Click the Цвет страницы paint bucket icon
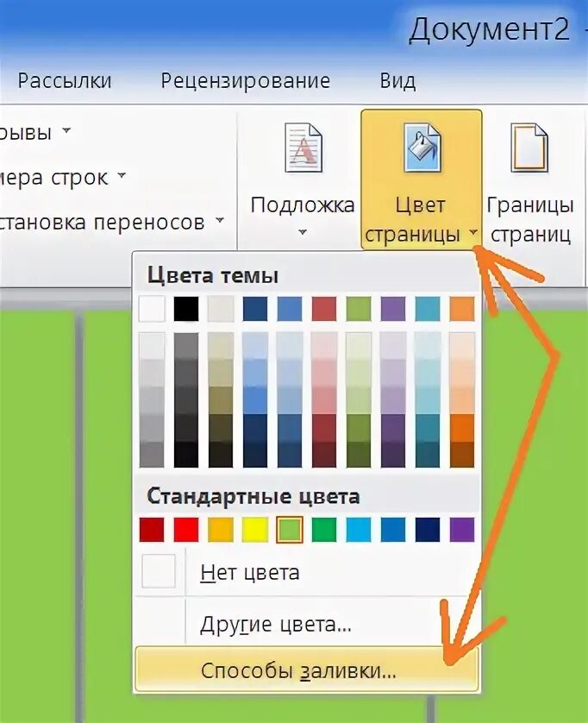The width and height of the screenshot is (588, 723). [422, 148]
